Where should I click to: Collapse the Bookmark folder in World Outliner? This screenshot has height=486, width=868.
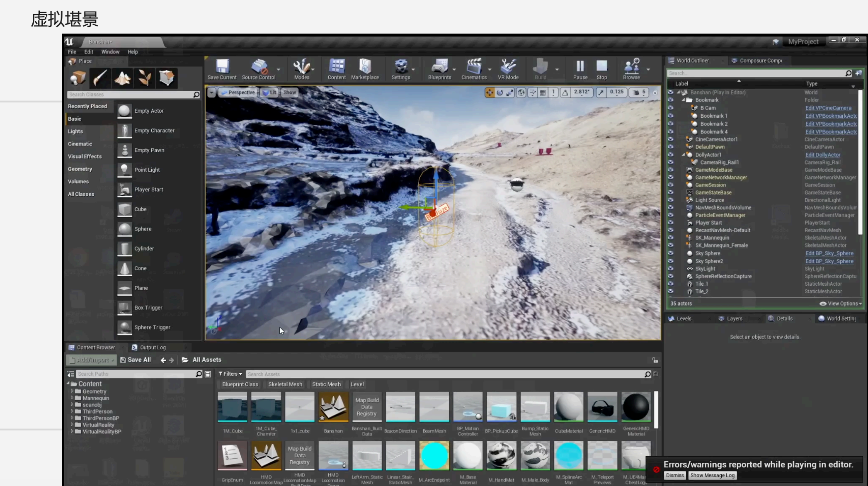[x=683, y=100]
